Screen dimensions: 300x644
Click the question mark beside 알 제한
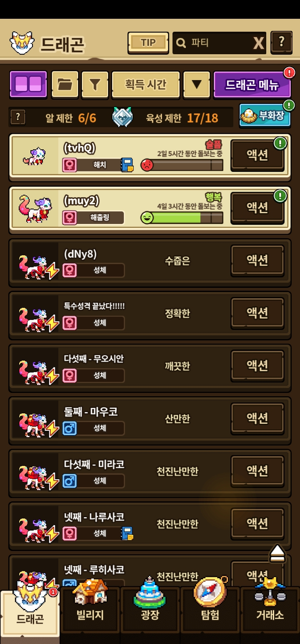click(x=17, y=117)
